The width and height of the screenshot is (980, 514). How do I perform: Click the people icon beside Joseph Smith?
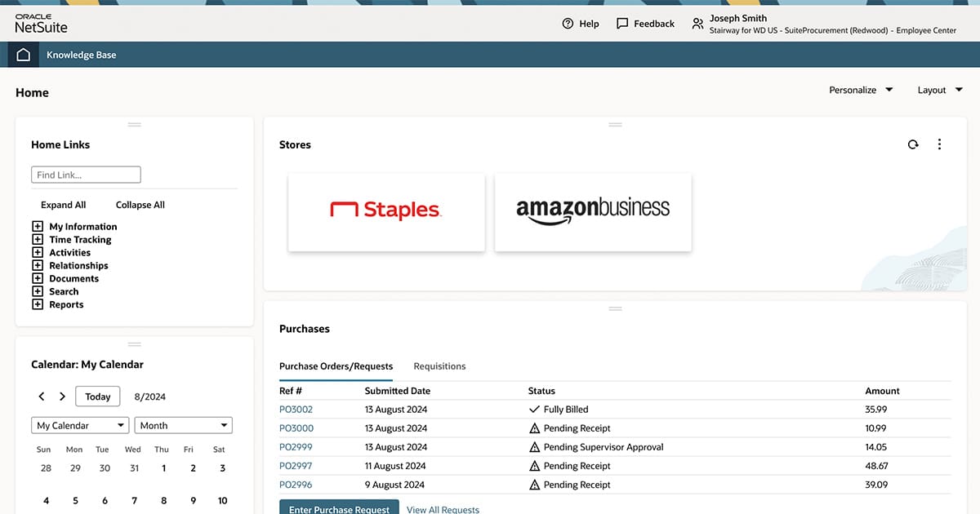tap(698, 23)
